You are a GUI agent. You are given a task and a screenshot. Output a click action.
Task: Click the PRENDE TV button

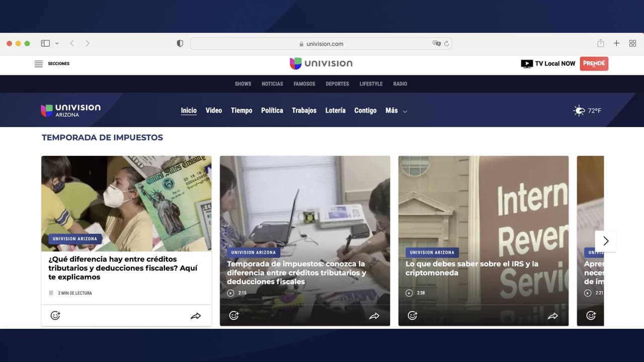click(x=594, y=63)
